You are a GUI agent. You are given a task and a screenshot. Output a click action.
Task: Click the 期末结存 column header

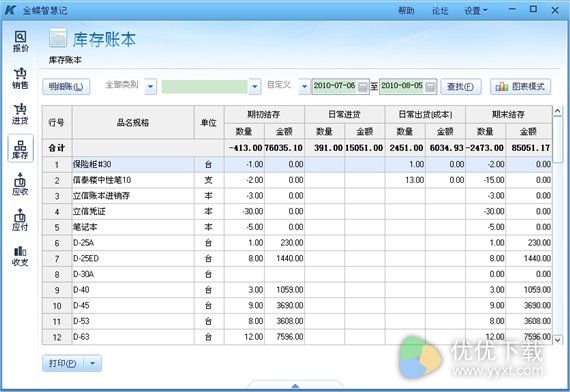point(509,114)
